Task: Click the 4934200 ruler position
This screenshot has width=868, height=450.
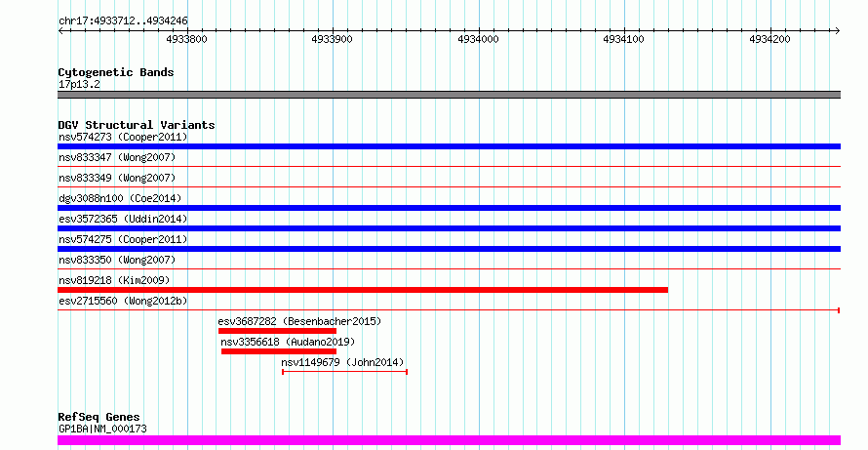Action: (x=770, y=39)
